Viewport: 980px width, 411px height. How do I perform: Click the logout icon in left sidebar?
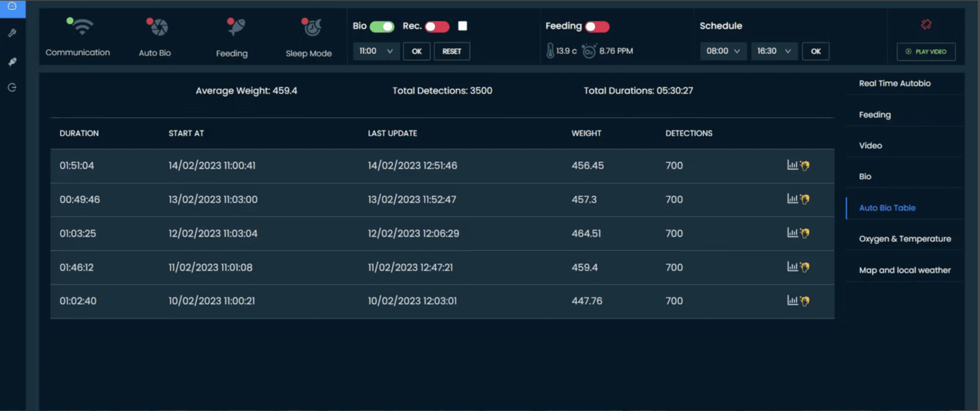tap(12, 88)
